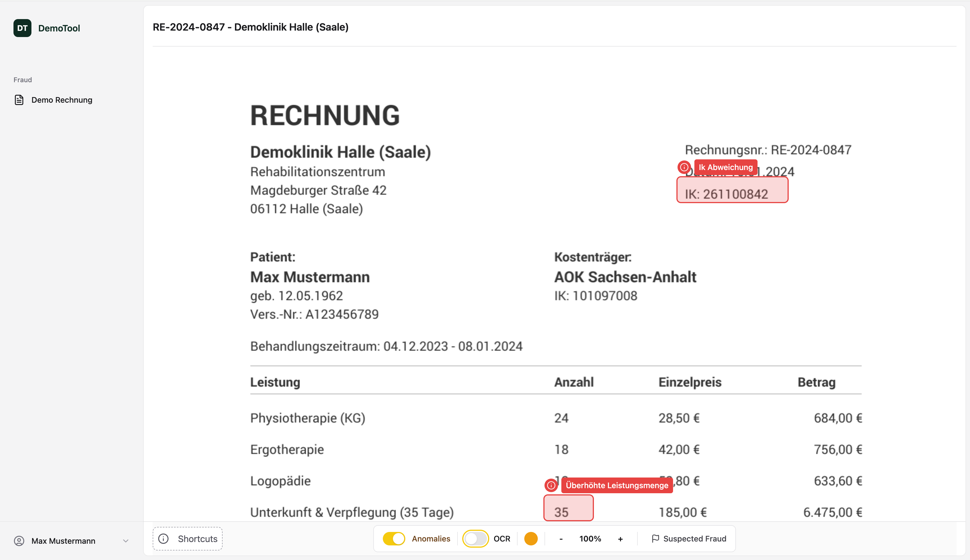Click the minus zoom-out icon

click(x=561, y=539)
